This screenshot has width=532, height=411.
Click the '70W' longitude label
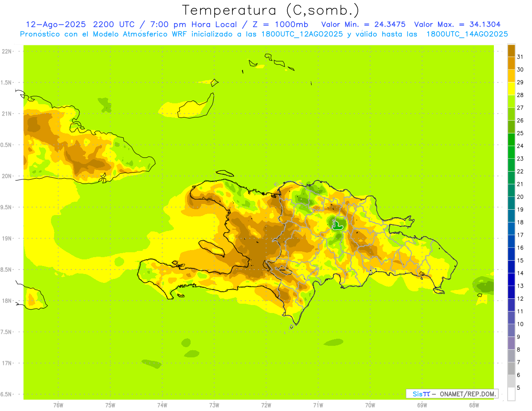tap(370, 405)
